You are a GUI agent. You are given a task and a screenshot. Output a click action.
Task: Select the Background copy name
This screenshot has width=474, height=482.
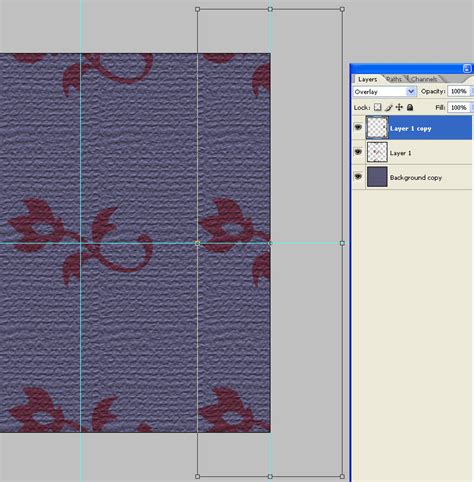click(416, 178)
